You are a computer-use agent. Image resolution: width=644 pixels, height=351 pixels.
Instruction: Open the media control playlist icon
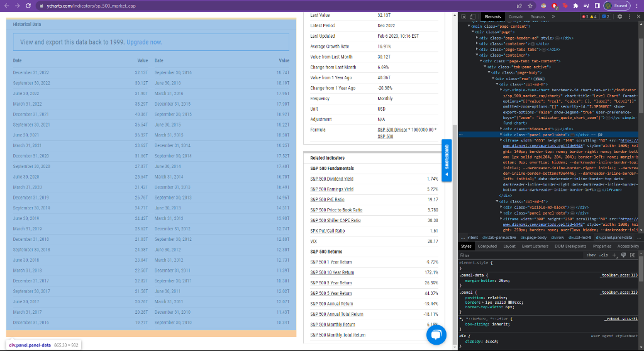pos(586,6)
